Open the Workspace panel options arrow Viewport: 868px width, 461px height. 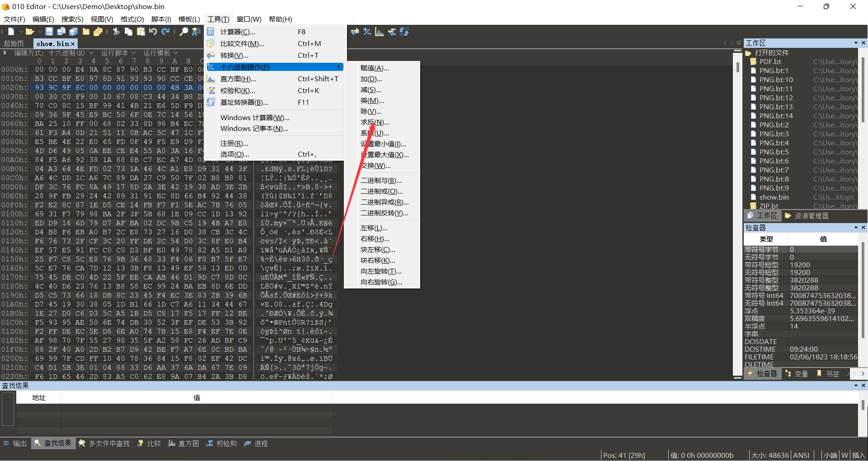point(856,43)
